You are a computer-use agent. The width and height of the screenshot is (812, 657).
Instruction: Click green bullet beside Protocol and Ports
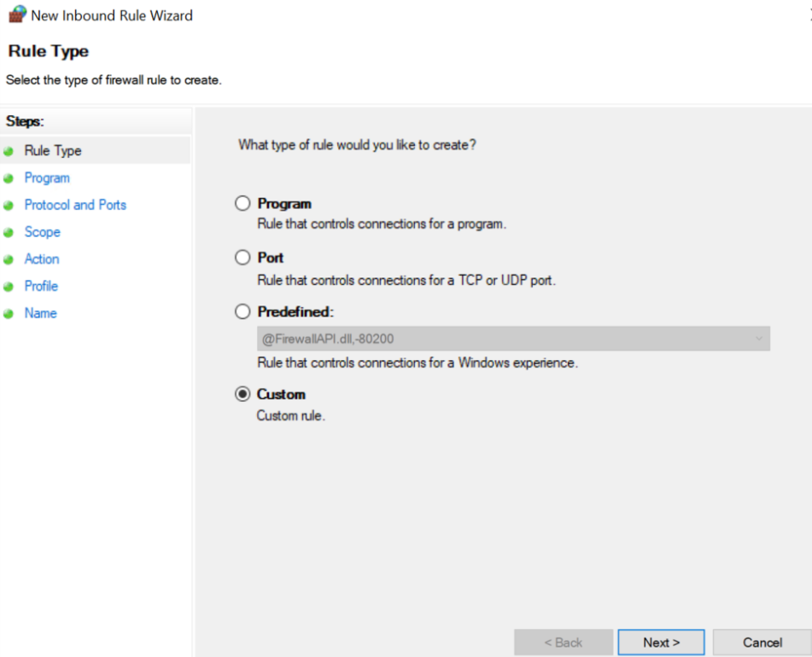pos(9,206)
